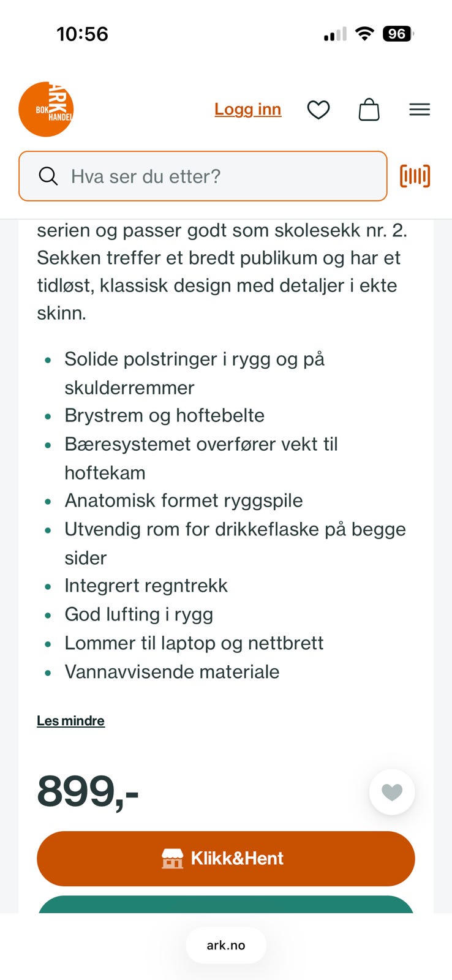Viewport: 452px width, 980px height.
Task: Open the hamburger menu
Action: click(420, 110)
